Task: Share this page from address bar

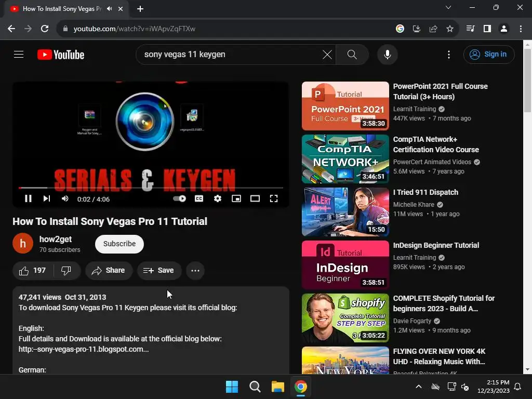Action: pos(433,29)
